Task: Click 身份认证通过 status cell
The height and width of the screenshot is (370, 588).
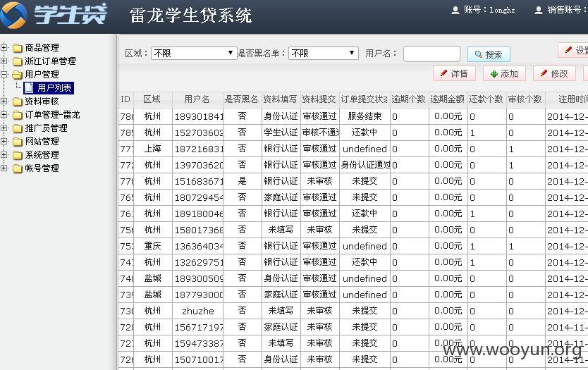Action: tap(365, 165)
